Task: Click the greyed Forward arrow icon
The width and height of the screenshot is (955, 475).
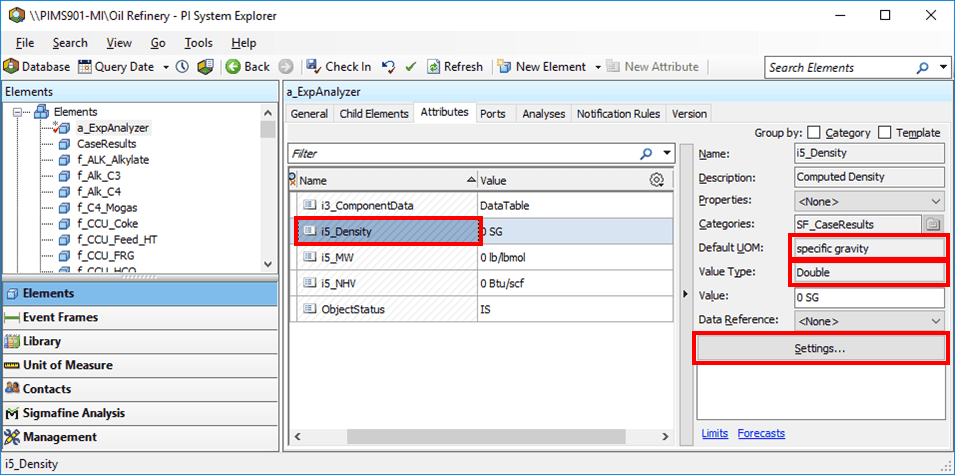Action: [286, 67]
